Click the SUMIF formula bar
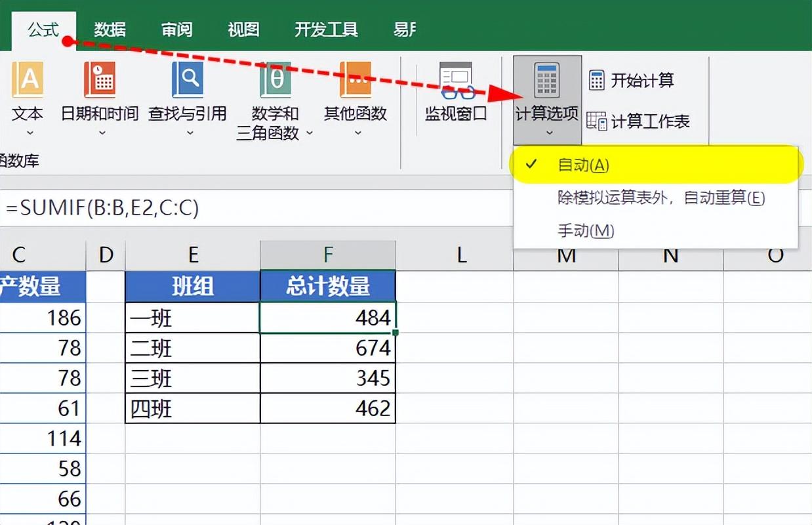 tap(256, 207)
